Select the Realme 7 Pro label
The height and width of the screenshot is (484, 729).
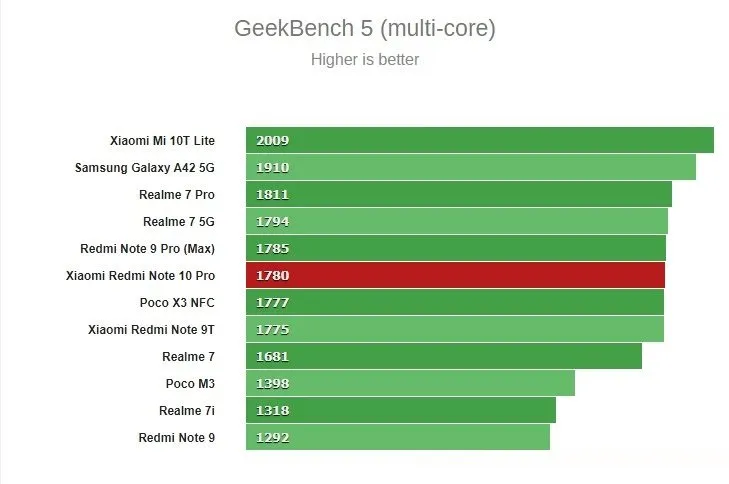[x=177, y=194]
